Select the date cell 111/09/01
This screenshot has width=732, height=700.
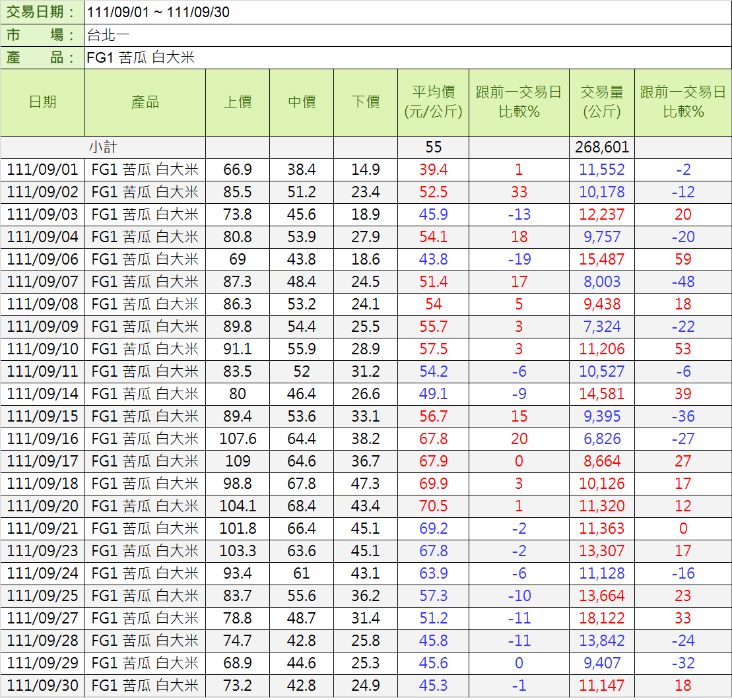[42, 170]
